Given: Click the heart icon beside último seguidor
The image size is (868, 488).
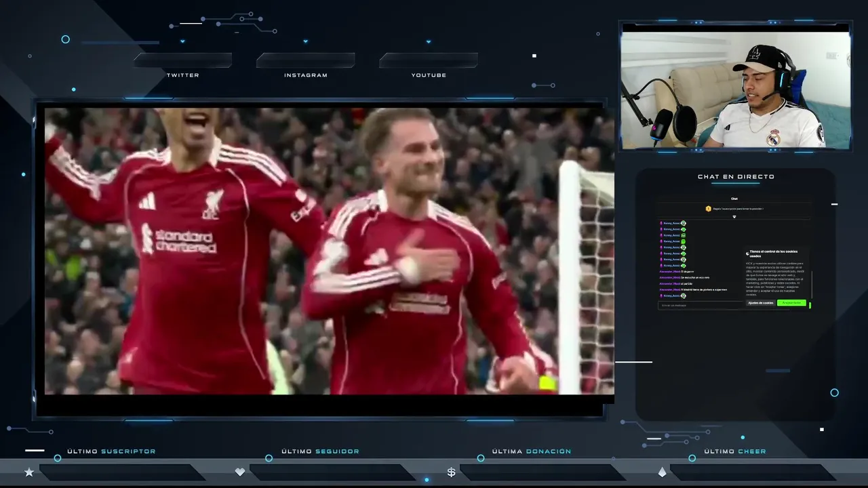Looking at the screenshot, I should (x=239, y=472).
